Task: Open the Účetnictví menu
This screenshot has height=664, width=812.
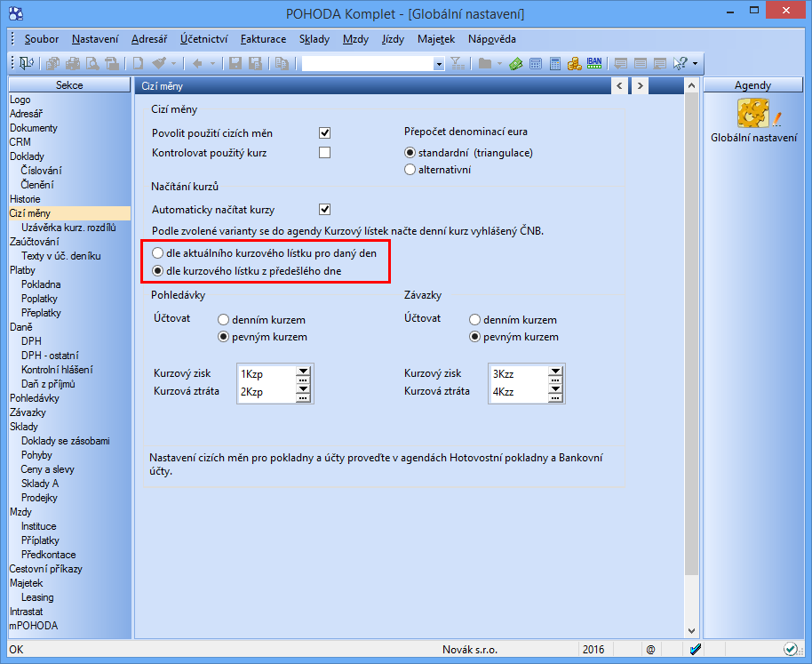Action: pos(204,39)
